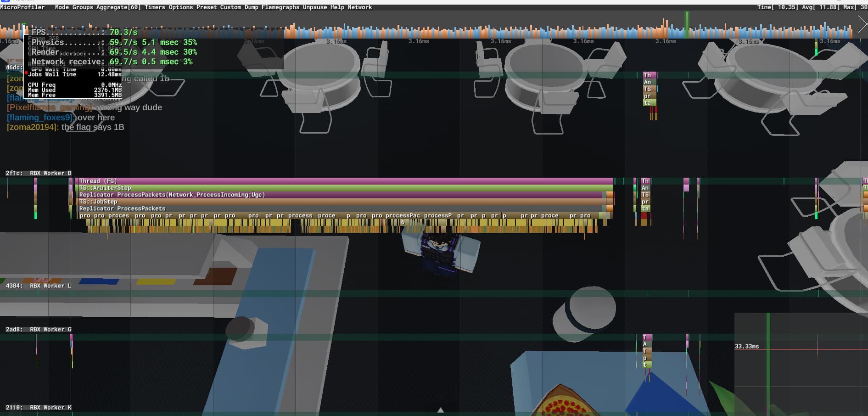Open the Preset menu
Screen dimensions: 868x416
click(207, 7)
